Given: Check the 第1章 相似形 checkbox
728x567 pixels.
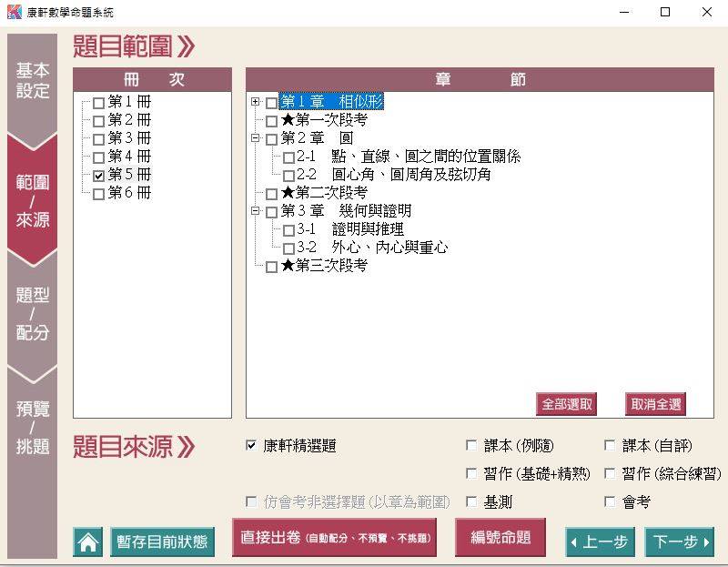Looking at the screenshot, I should tap(271, 103).
